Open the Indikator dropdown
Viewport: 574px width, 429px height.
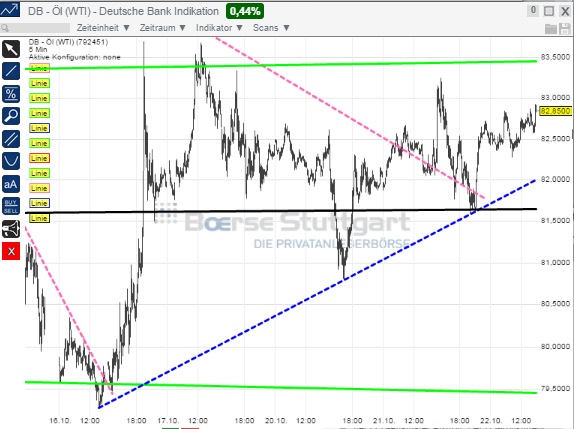(x=219, y=28)
